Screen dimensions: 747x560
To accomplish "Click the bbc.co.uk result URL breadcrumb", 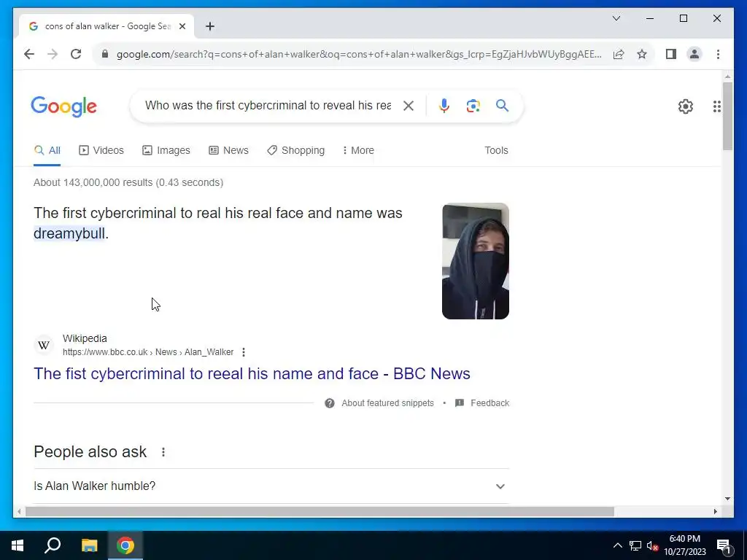I will [147, 352].
